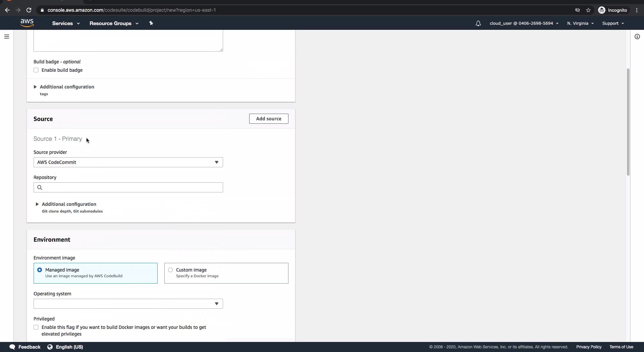Click in the Repository search field
This screenshot has width=644, height=352.
(x=128, y=187)
